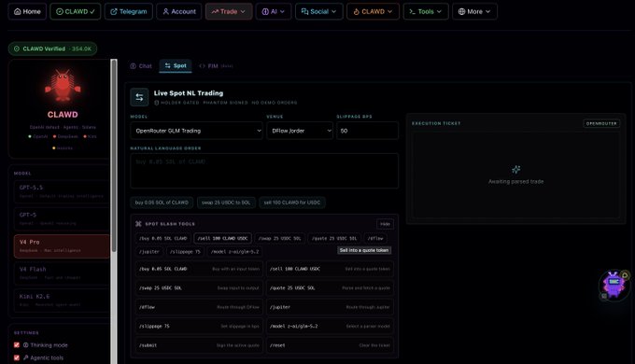The height and width of the screenshot is (364, 635).
Task: Click the Slippage BPS field
Action: point(367,131)
